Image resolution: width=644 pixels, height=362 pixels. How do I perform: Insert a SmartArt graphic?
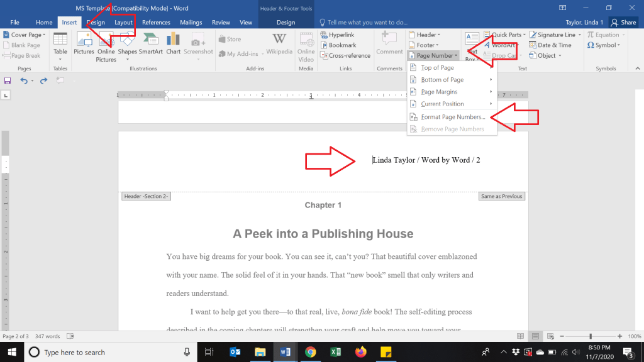[151, 43]
